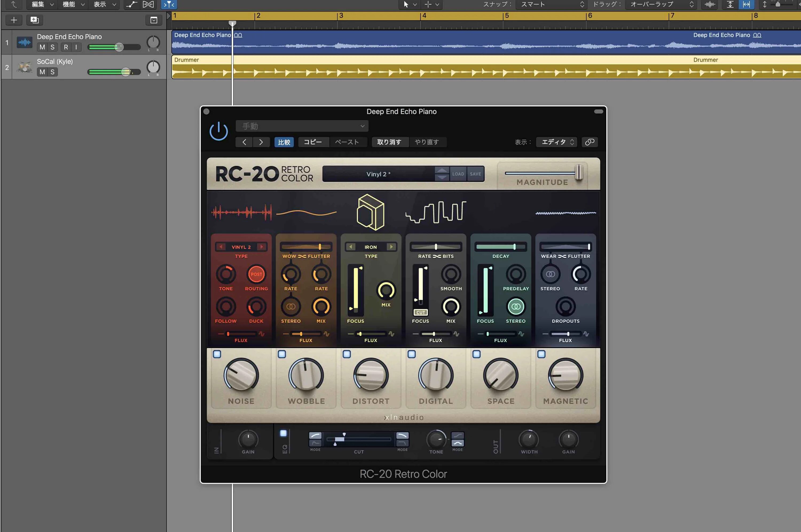Select the EQ high cut mode icon
Screen dimensions: 801x532
tap(402, 436)
